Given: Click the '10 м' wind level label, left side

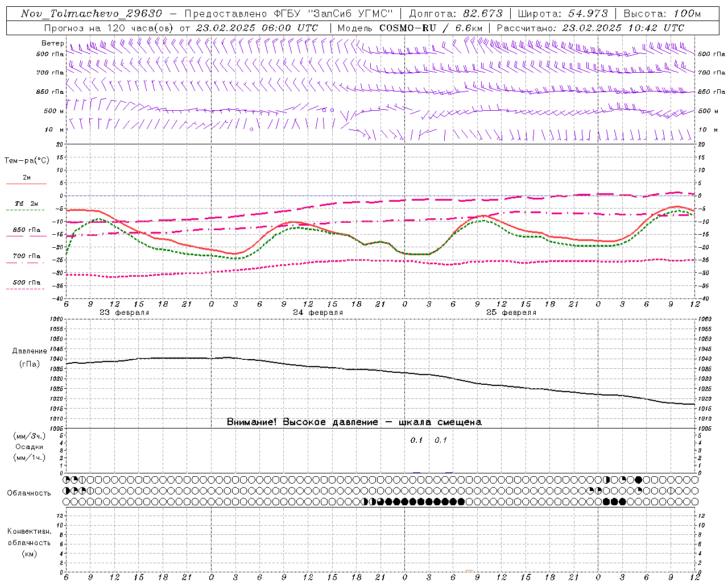Looking at the screenshot, I should 54,130.
